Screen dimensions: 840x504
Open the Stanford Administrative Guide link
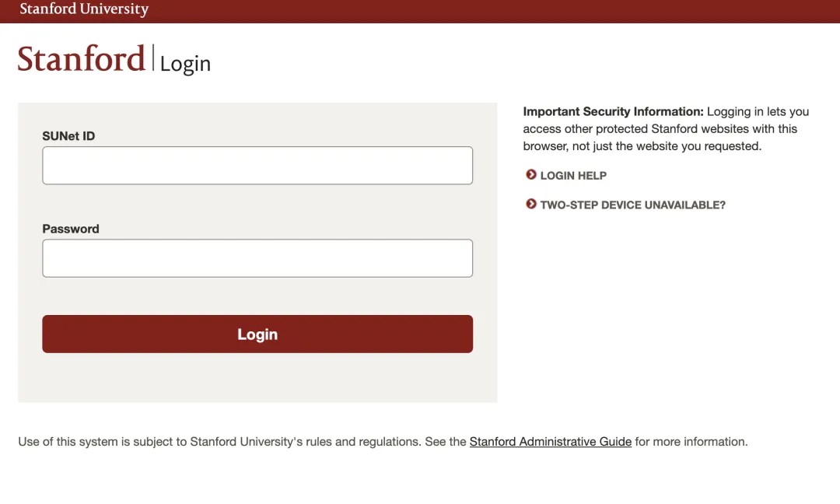pos(550,442)
